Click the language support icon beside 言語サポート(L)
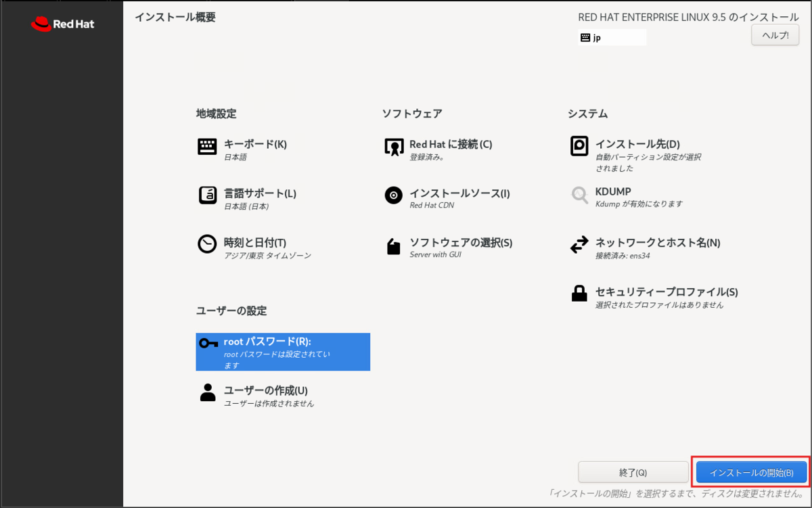Image resolution: width=812 pixels, height=508 pixels. 208,195
